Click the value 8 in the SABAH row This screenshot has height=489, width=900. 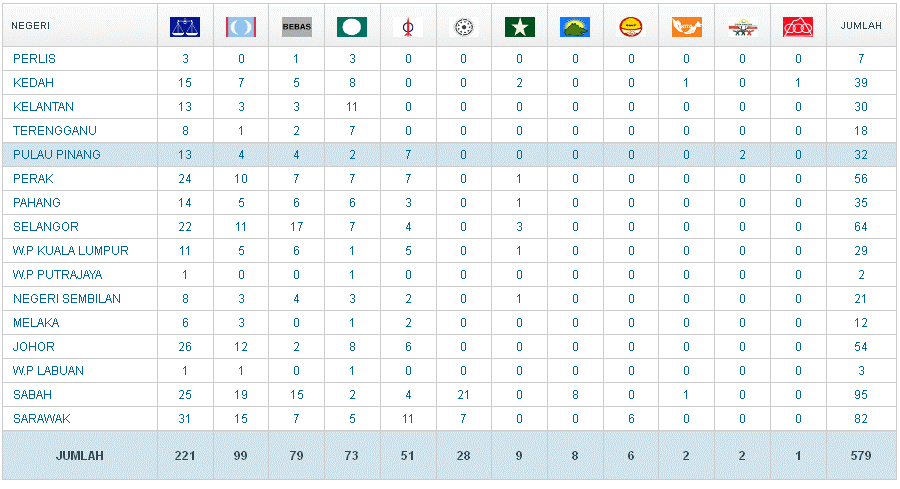coord(575,395)
